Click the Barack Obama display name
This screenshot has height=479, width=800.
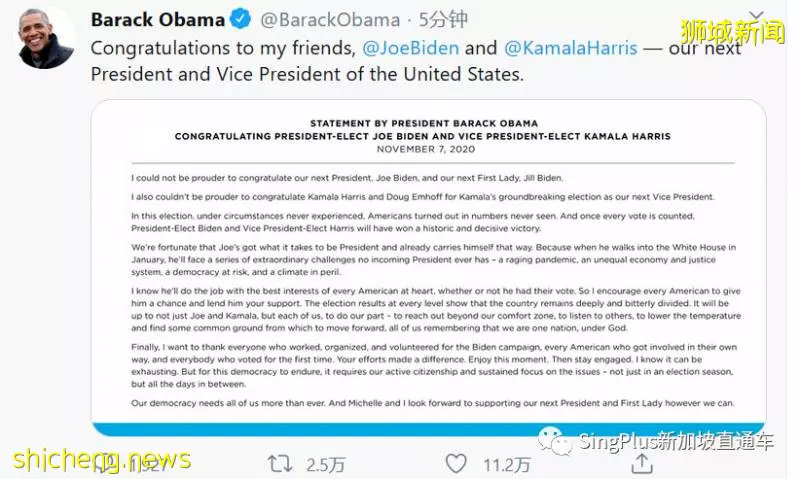[x=158, y=19]
